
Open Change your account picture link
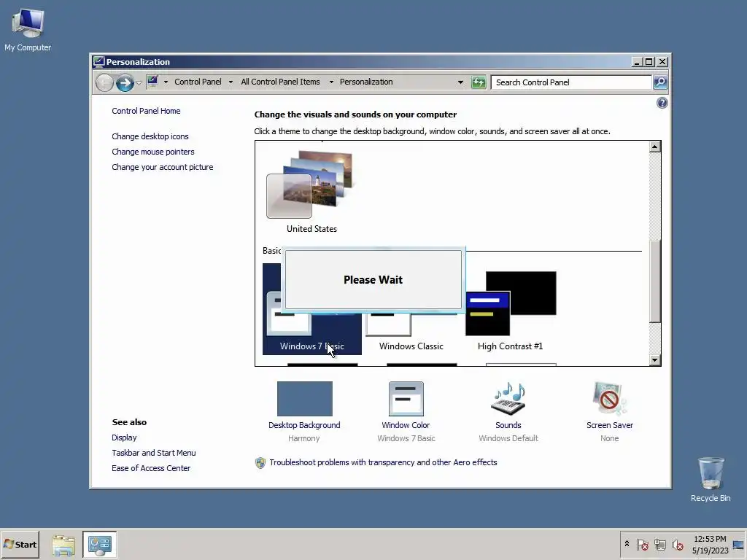coord(163,167)
